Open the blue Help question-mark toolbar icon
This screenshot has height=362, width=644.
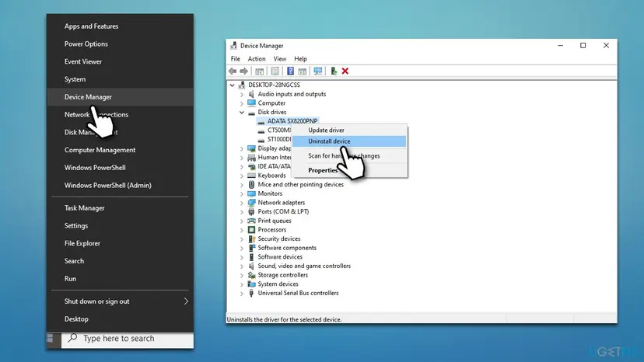click(290, 71)
